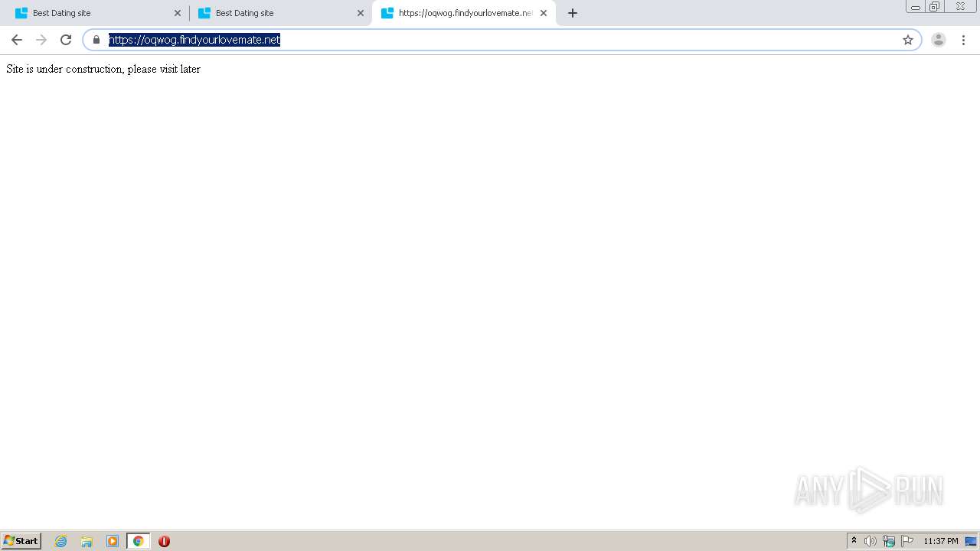The image size is (980, 551).
Task: Open the Chrome profile avatar
Action: point(939,40)
